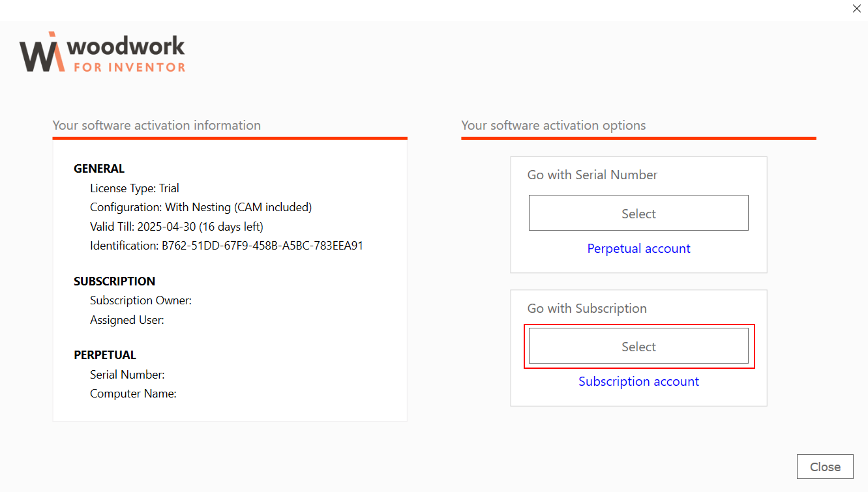
Task: Click 'Your software activation information' heading
Action: (157, 125)
